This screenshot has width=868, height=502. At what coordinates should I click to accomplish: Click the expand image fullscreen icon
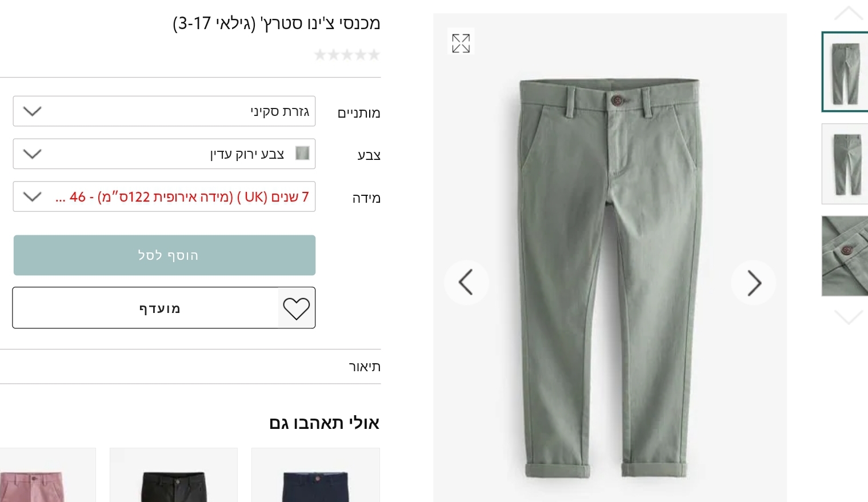[461, 43]
